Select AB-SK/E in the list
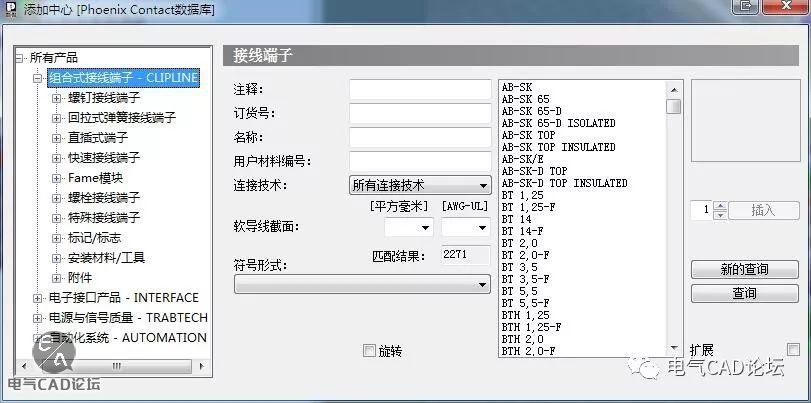Viewport: 811px width, 403px height. [x=522, y=159]
